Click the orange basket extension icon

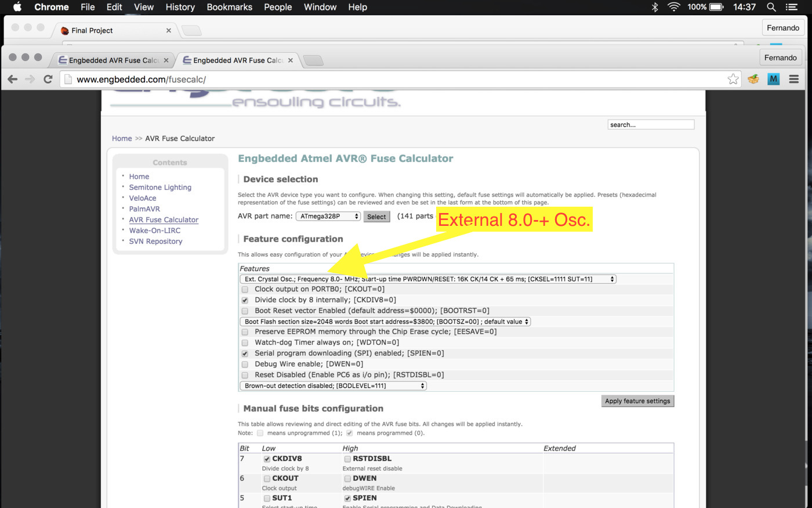(x=753, y=79)
